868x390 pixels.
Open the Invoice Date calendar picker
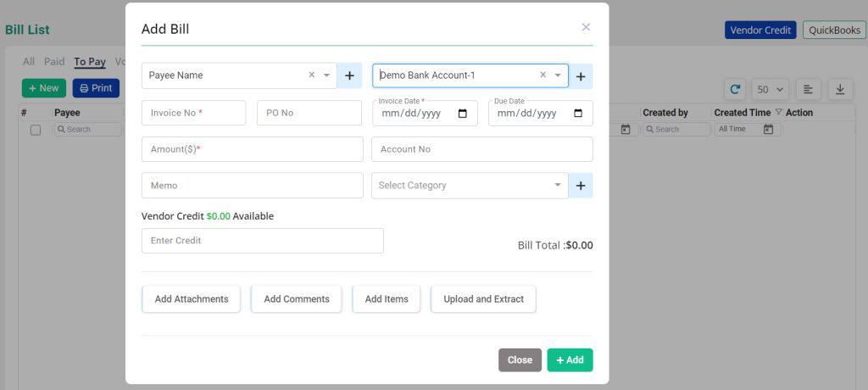(x=462, y=114)
